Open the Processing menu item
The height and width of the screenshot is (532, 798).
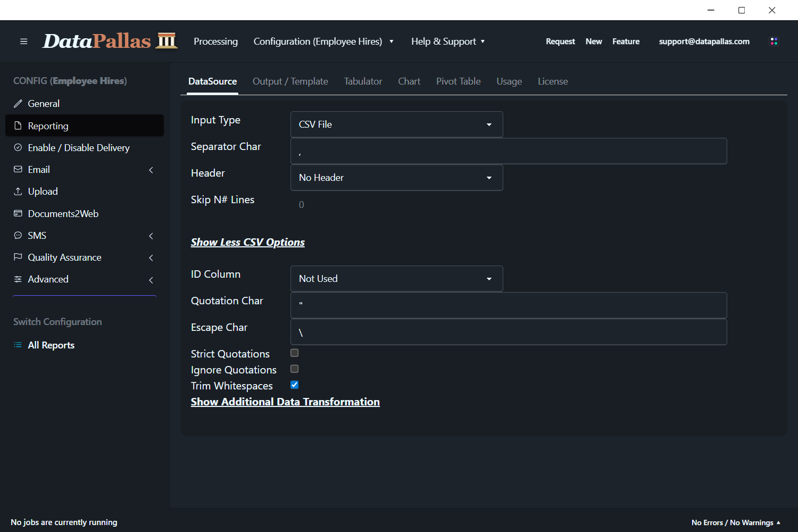216,41
